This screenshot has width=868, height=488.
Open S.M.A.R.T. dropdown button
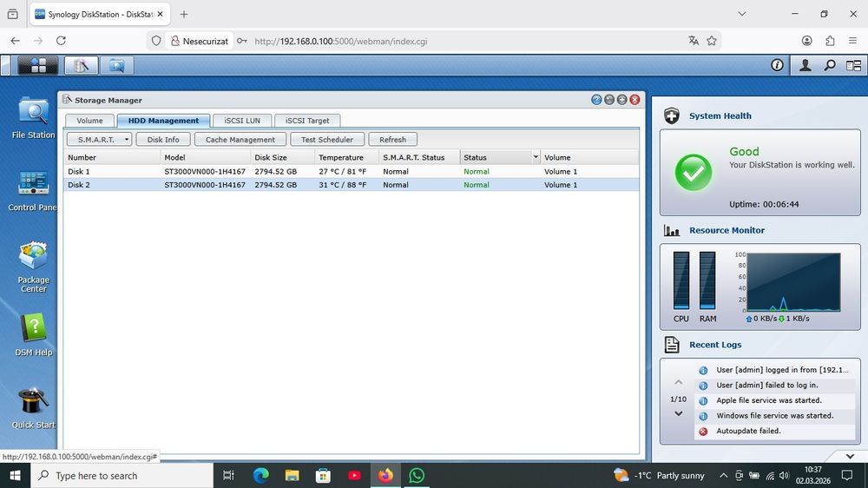click(100, 140)
